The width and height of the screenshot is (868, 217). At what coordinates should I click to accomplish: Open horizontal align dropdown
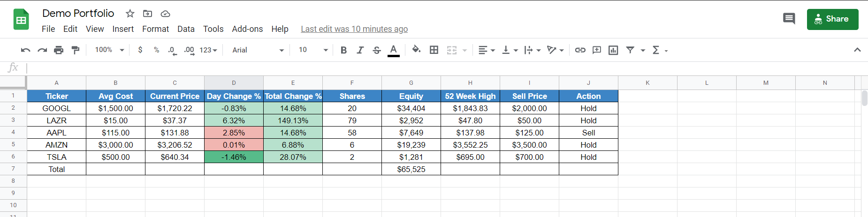(x=487, y=50)
